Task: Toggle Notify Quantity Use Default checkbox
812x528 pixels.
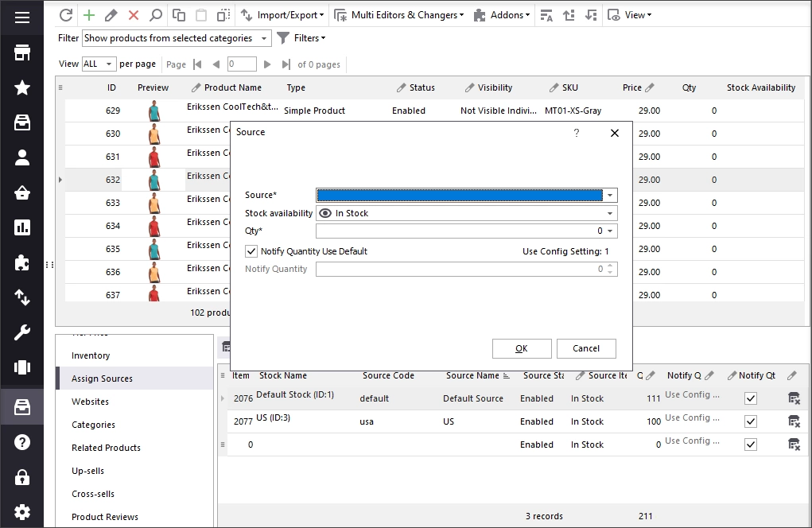Action: coord(251,251)
